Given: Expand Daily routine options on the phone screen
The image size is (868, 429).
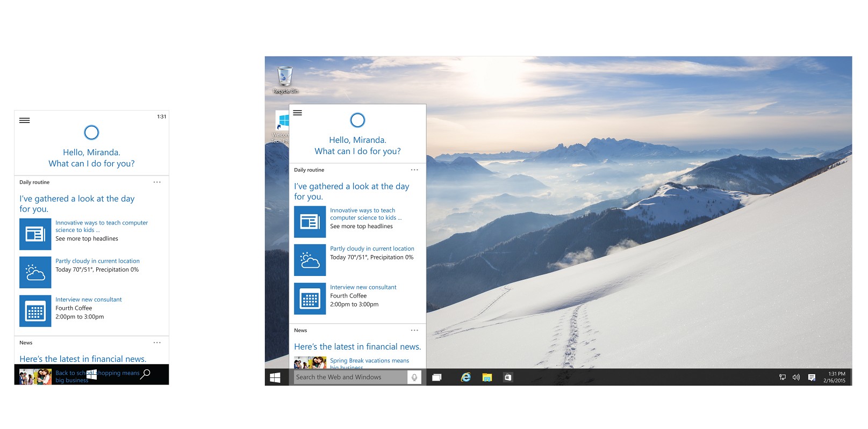Looking at the screenshot, I should tap(157, 182).
